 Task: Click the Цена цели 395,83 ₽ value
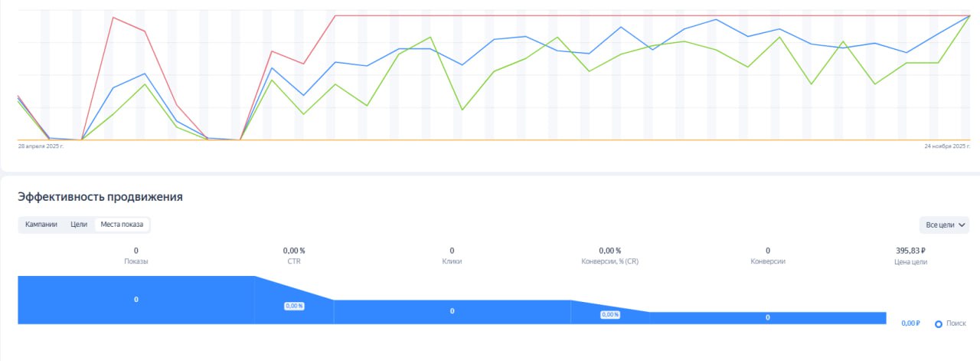pos(910,251)
